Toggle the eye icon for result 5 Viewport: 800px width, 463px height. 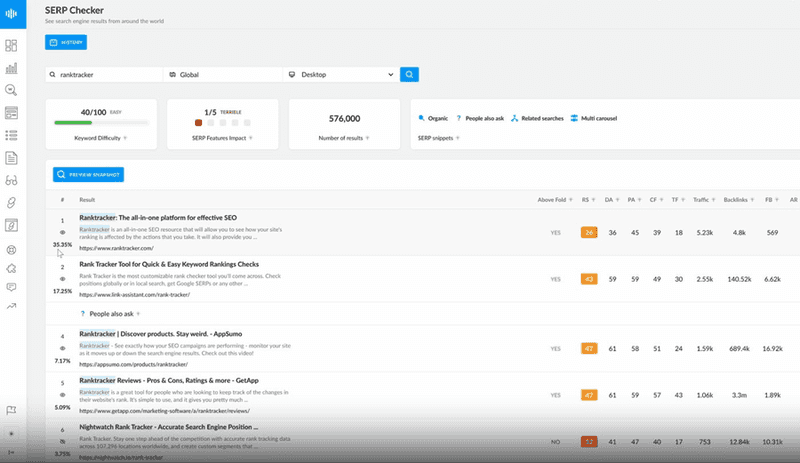(63, 395)
